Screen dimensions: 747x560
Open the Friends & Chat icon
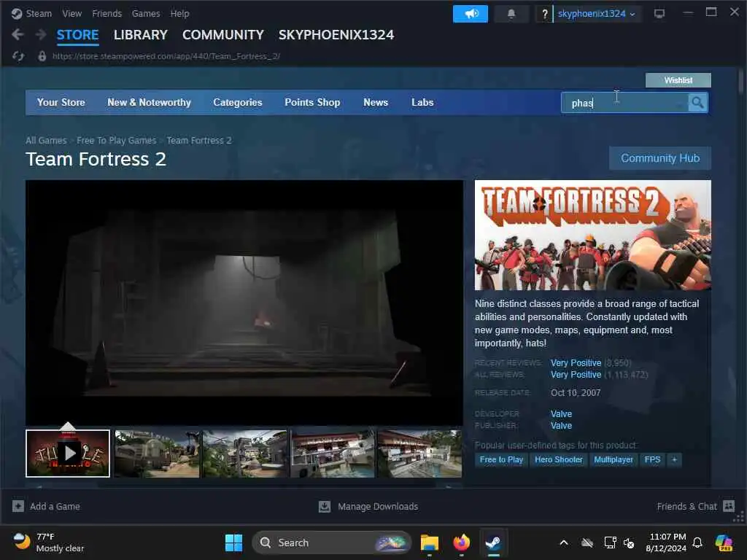(729, 506)
